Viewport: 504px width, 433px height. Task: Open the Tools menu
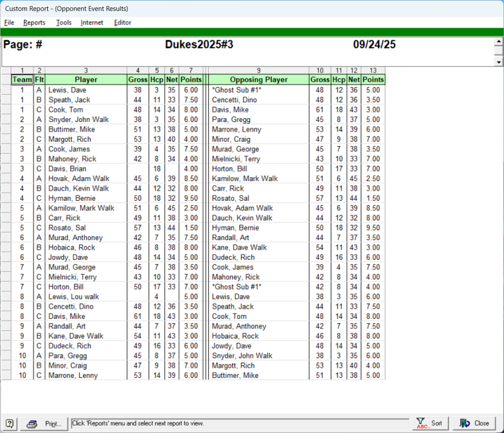point(63,23)
